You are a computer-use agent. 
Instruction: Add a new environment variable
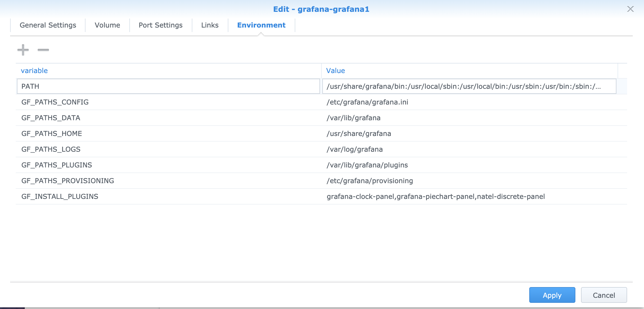click(x=23, y=50)
